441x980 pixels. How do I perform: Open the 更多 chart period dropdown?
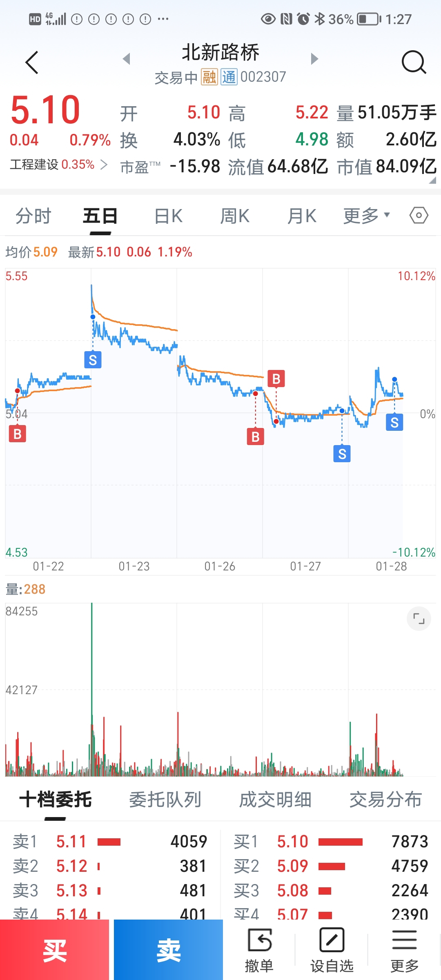coord(366,216)
